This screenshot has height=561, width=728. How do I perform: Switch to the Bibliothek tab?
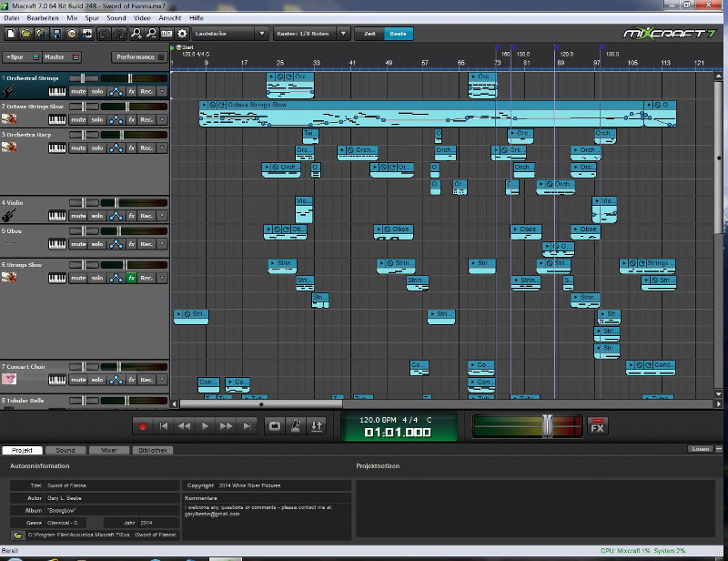[x=152, y=450]
